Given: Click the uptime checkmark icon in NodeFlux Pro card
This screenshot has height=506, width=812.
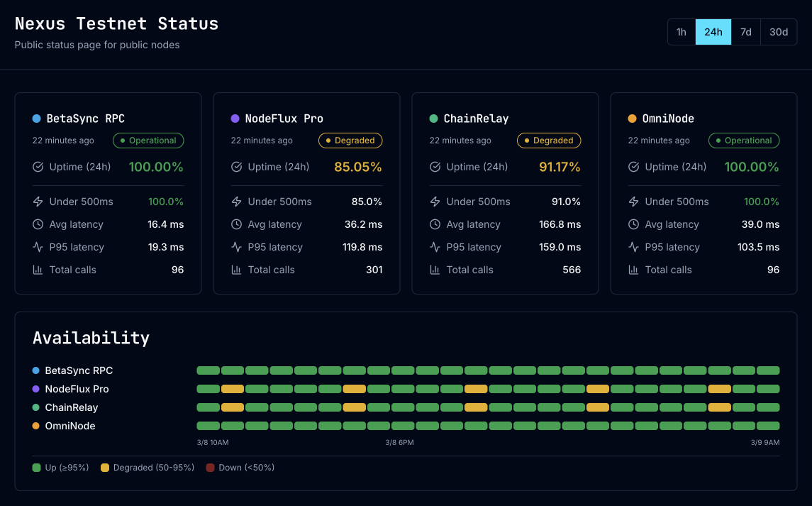Looking at the screenshot, I should pyautogui.click(x=236, y=167).
